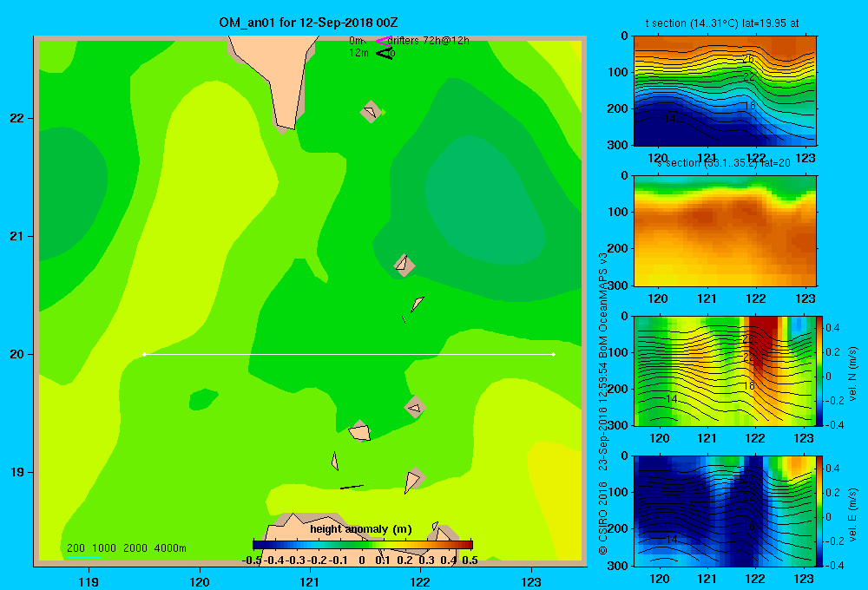The width and height of the screenshot is (868, 590).
Task: Click latitude tick label 21 on main map
Action: 17,236
